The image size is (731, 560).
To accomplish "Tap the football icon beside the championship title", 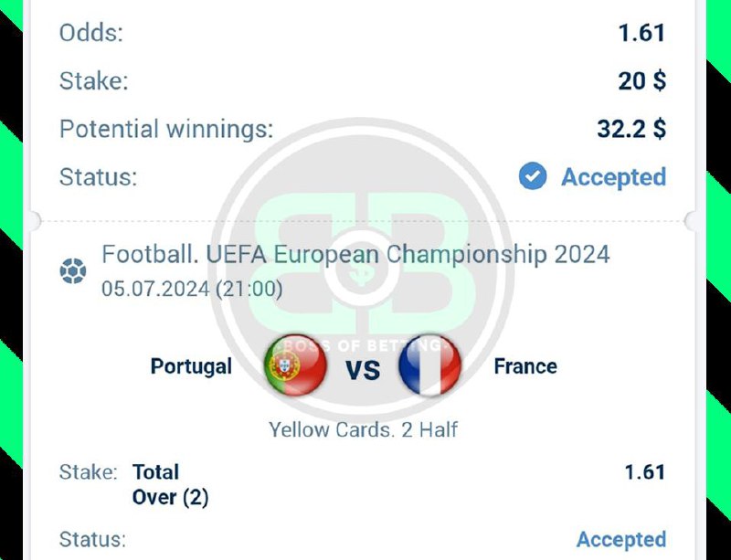I will point(73,271).
